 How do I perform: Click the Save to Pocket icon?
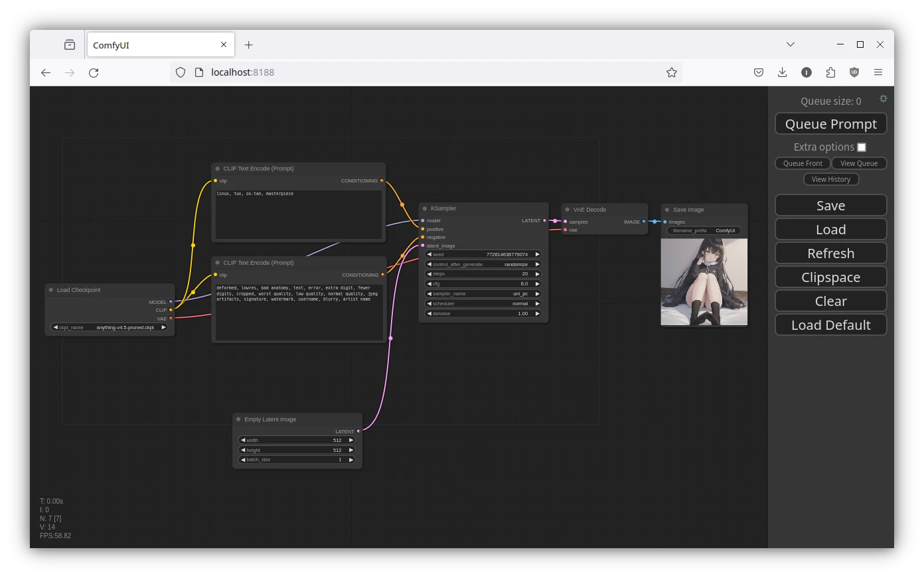[758, 72]
